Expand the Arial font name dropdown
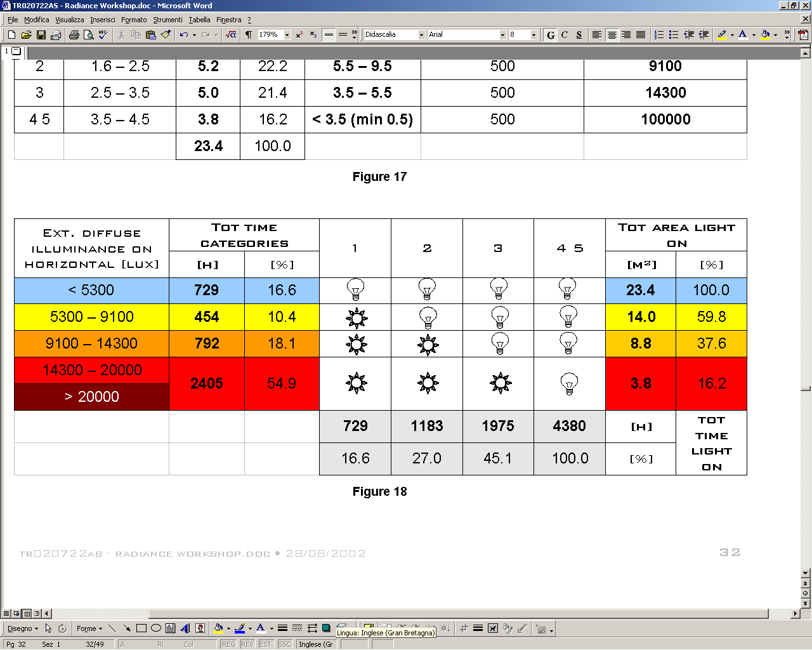The width and height of the screenshot is (812, 650). tap(502, 35)
